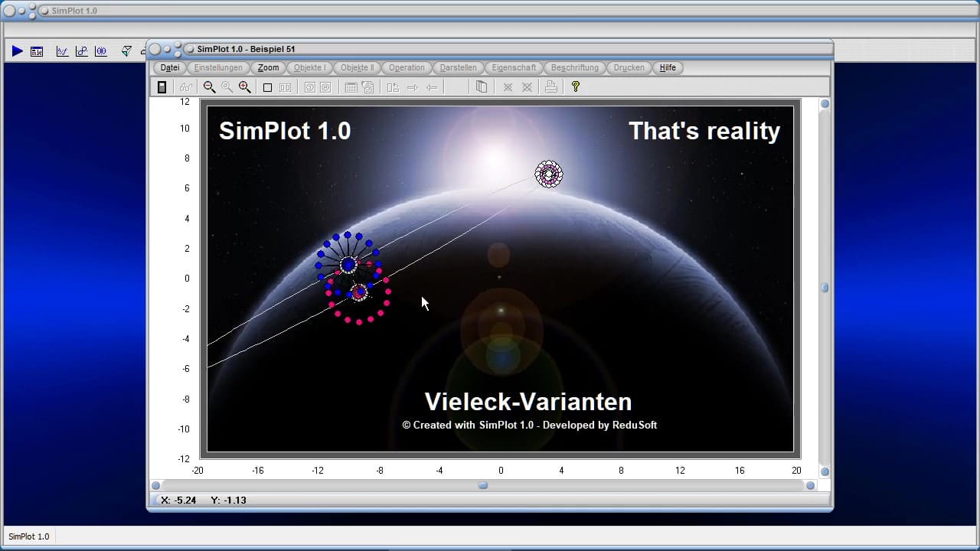Click the single rectangle frame icon

pyautogui.click(x=267, y=87)
